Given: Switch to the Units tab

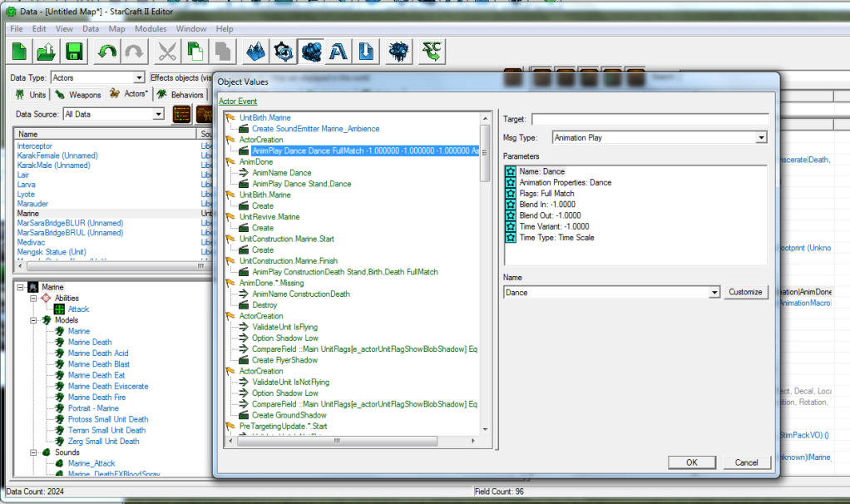Looking at the screenshot, I should 31,95.
